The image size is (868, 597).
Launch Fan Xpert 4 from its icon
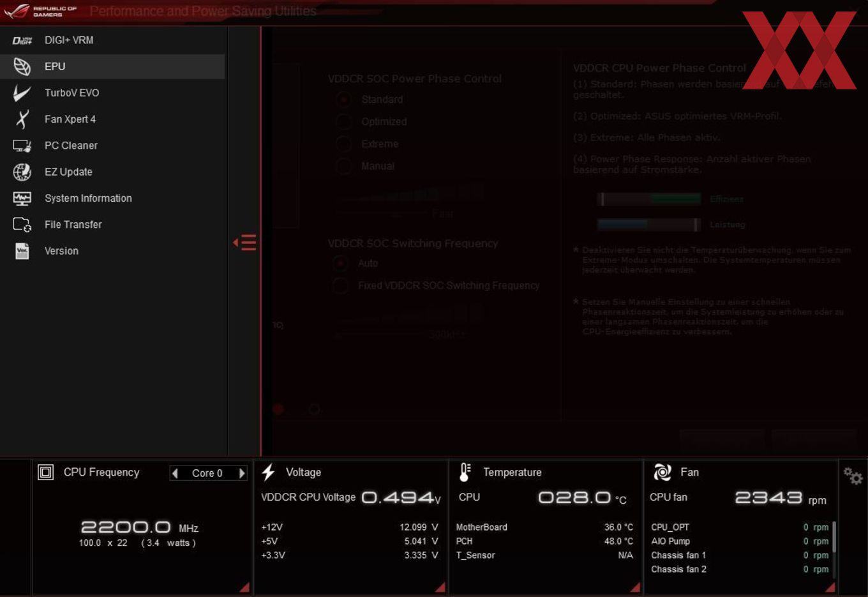pyautogui.click(x=22, y=119)
